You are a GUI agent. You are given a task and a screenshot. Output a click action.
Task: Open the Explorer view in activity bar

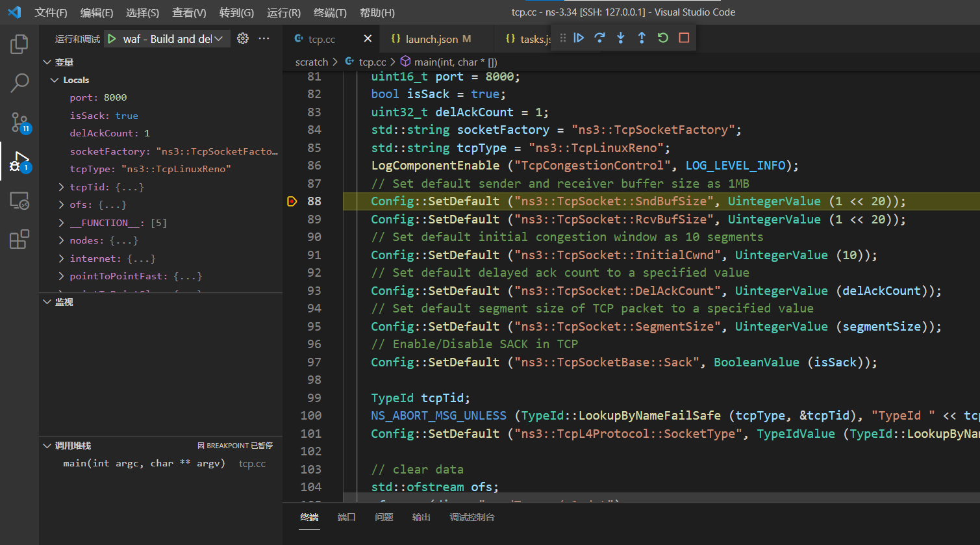(19, 44)
